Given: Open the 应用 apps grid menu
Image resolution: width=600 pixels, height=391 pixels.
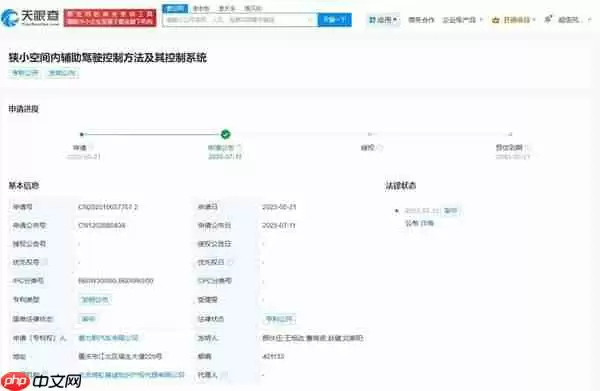Looking at the screenshot, I should [x=383, y=20].
